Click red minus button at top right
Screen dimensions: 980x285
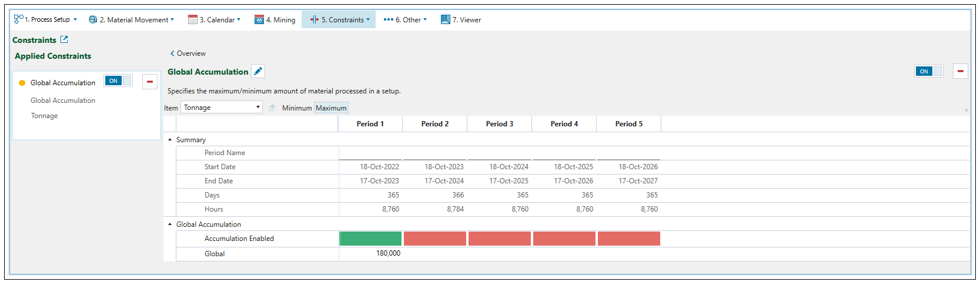point(960,71)
